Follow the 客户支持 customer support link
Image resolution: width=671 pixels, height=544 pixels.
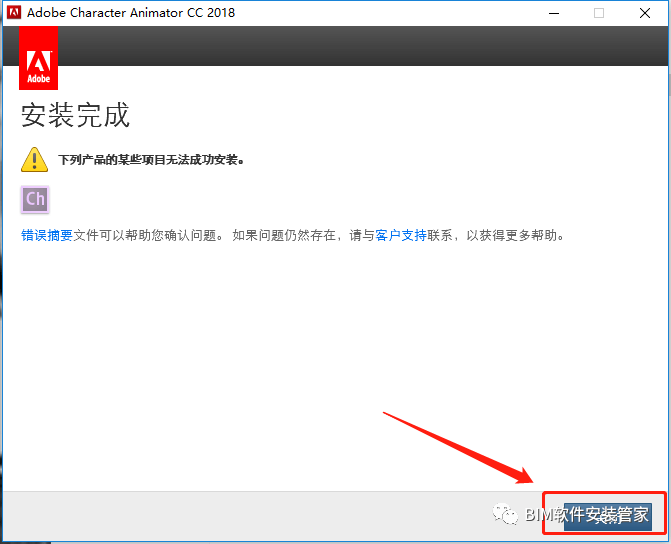[401, 235]
